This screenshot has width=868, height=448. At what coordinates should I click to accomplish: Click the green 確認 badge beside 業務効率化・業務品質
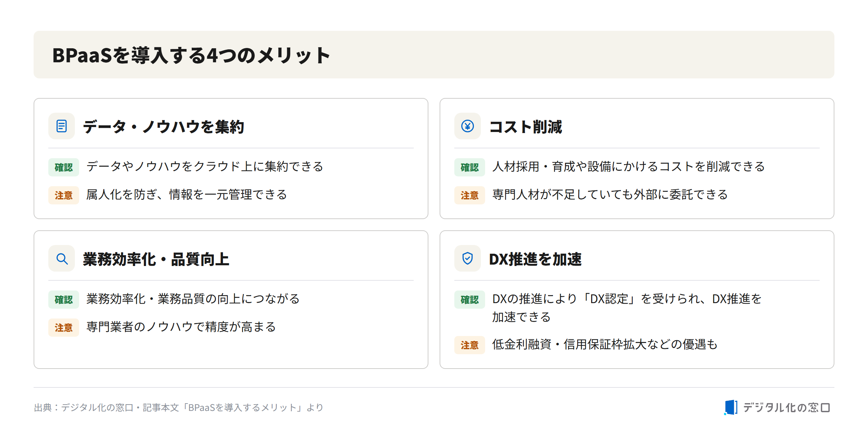tap(63, 300)
